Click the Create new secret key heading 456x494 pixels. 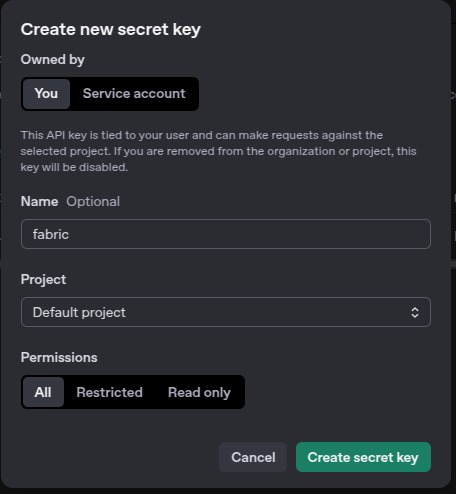(x=111, y=29)
